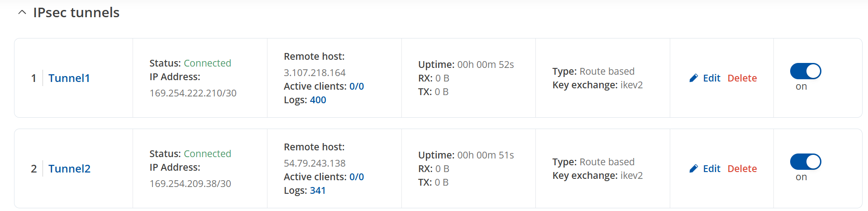Click the IPsec tunnels section heading
The width and height of the screenshot is (868, 211).
[76, 13]
